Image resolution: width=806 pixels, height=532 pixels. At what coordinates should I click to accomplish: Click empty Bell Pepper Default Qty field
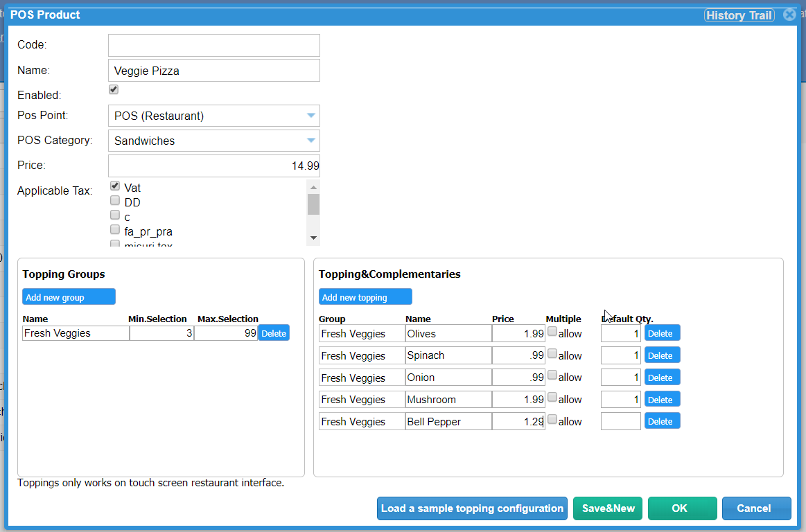click(x=620, y=421)
